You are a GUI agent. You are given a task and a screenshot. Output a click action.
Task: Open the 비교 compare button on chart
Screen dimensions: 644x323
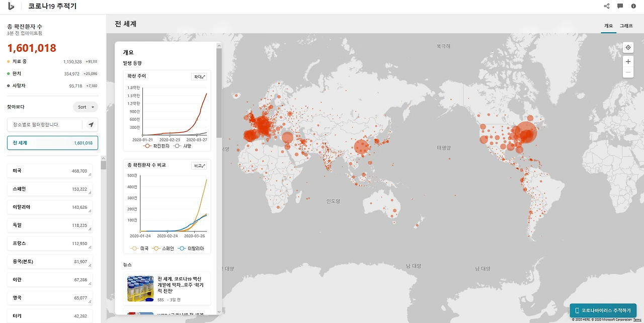(x=199, y=166)
